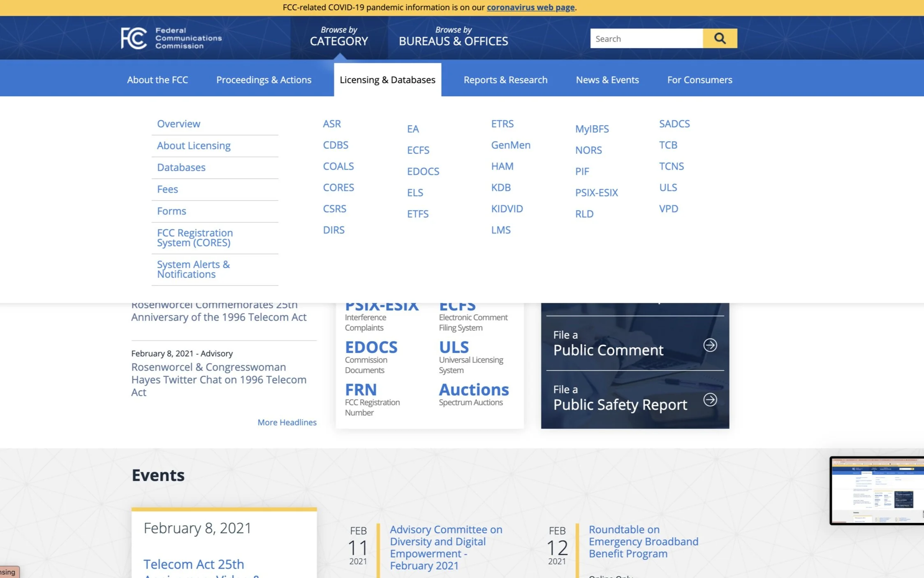Open the Auctions Spectrum Auctions shortcut

473,390
